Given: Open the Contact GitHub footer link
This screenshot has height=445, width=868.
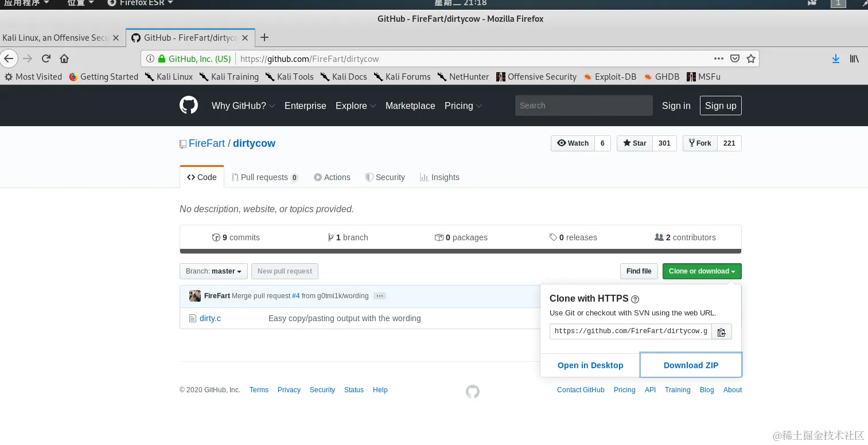Looking at the screenshot, I should tap(581, 390).
